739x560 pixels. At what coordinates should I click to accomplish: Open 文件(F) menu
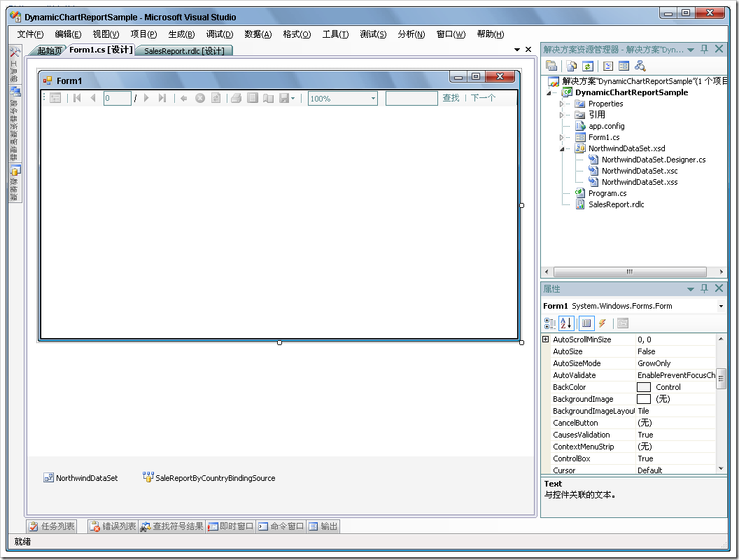30,34
